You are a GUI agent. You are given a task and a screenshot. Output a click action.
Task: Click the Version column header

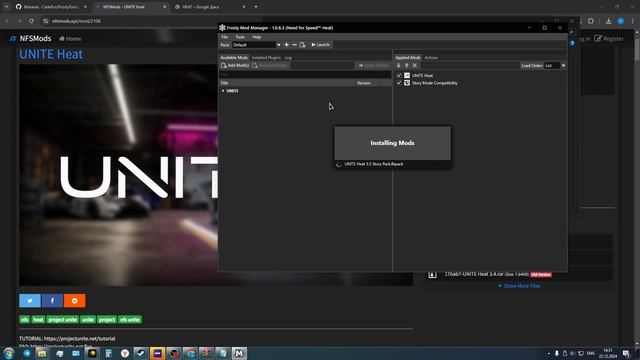point(364,83)
